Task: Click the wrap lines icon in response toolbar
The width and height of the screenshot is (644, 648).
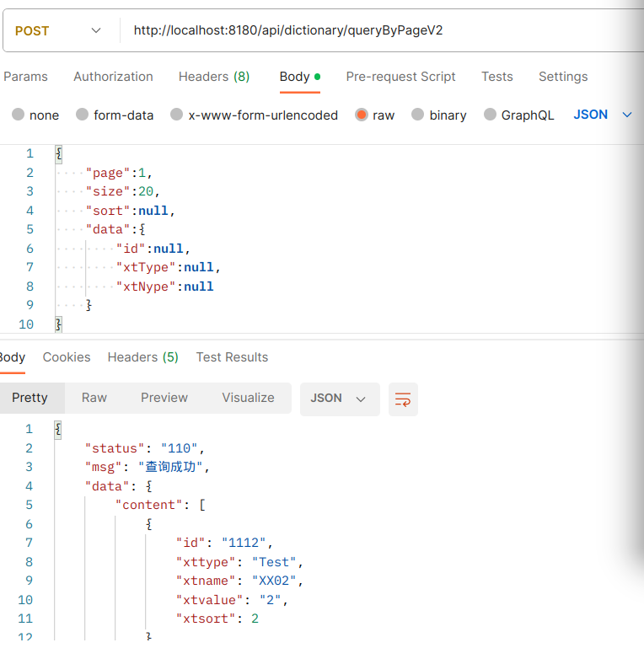Action: (x=403, y=399)
